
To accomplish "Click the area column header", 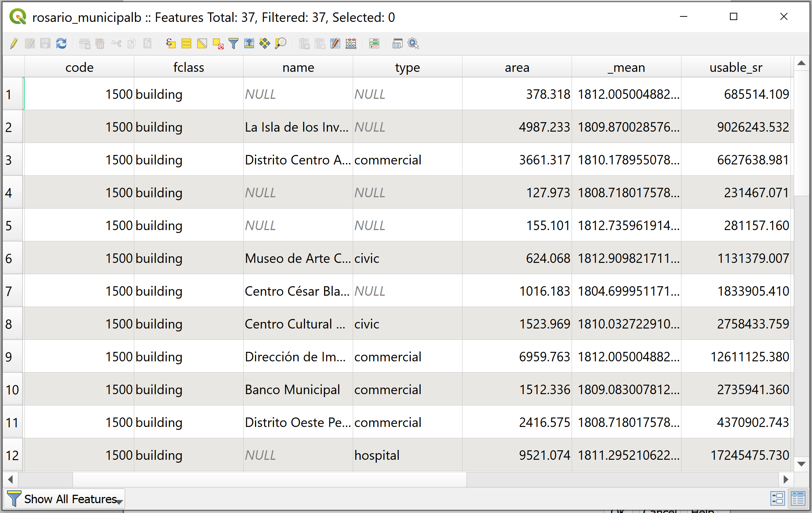I will (x=517, y=67).
